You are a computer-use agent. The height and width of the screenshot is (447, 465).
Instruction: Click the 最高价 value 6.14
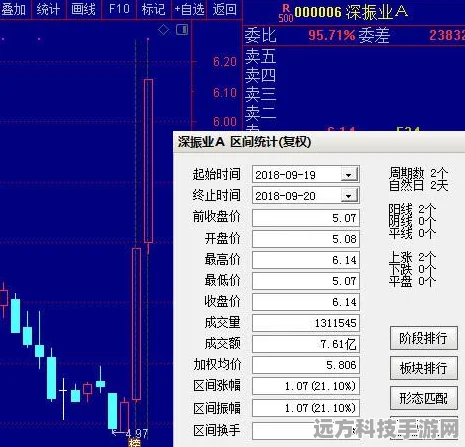306,260
